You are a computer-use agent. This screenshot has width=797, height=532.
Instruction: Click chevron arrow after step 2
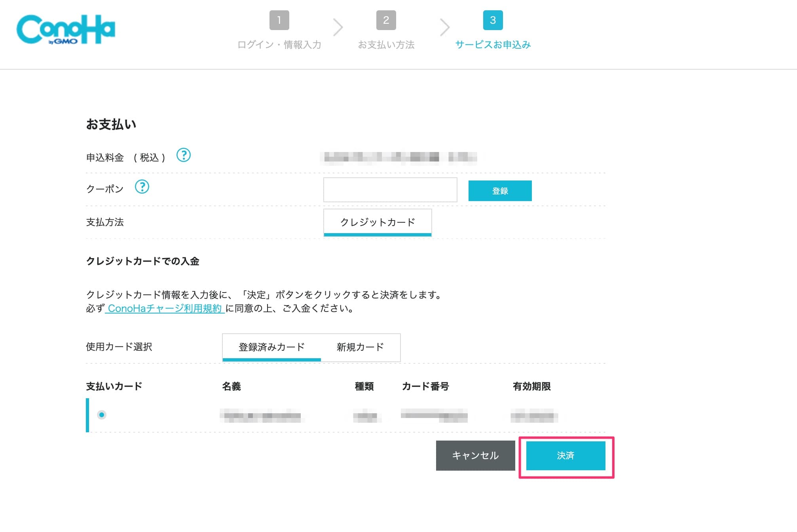click(x=445, y=27)
